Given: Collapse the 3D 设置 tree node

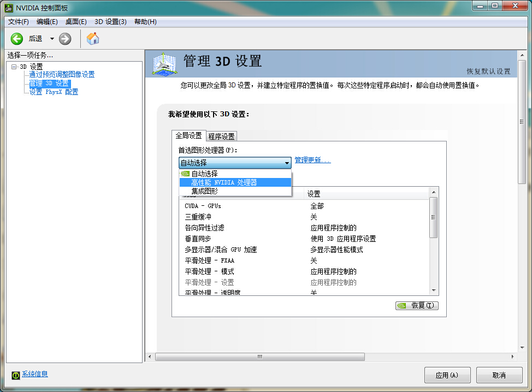Looking at the screenshot, I should pos(14,67).
